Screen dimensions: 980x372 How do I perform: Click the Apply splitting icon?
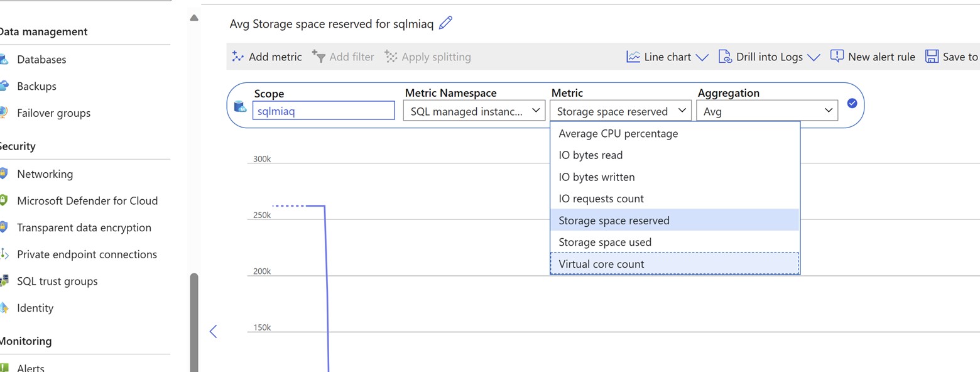[x=391, y=57]
